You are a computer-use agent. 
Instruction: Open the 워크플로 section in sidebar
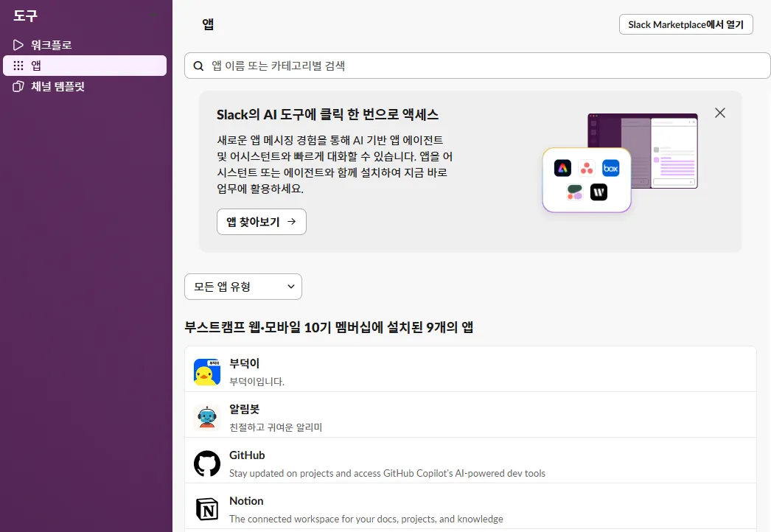pos(85,45)
